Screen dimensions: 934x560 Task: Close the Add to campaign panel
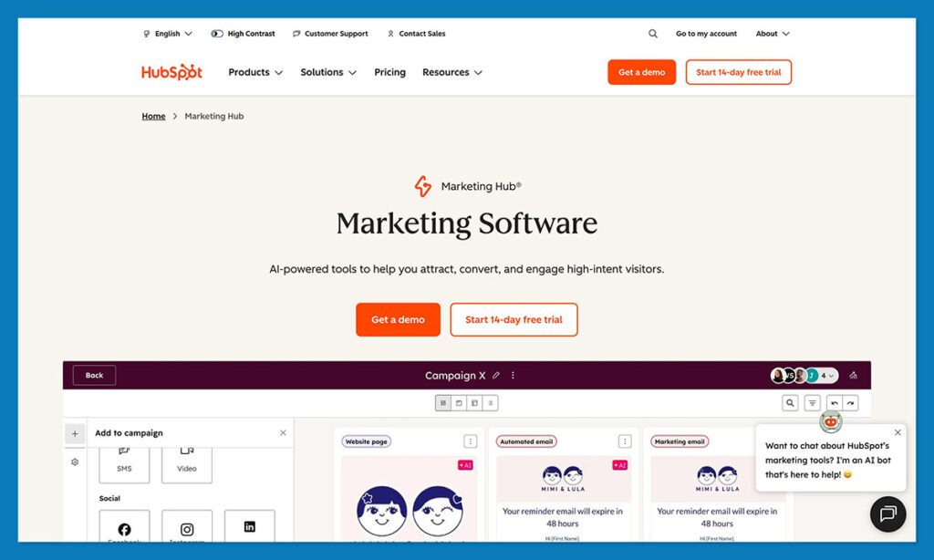tap(283, 432)
